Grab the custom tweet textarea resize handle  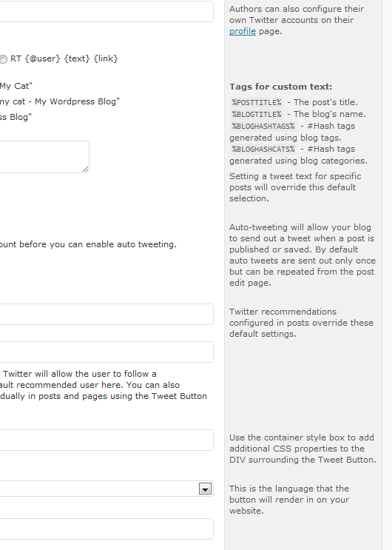[x=86, y=170]
